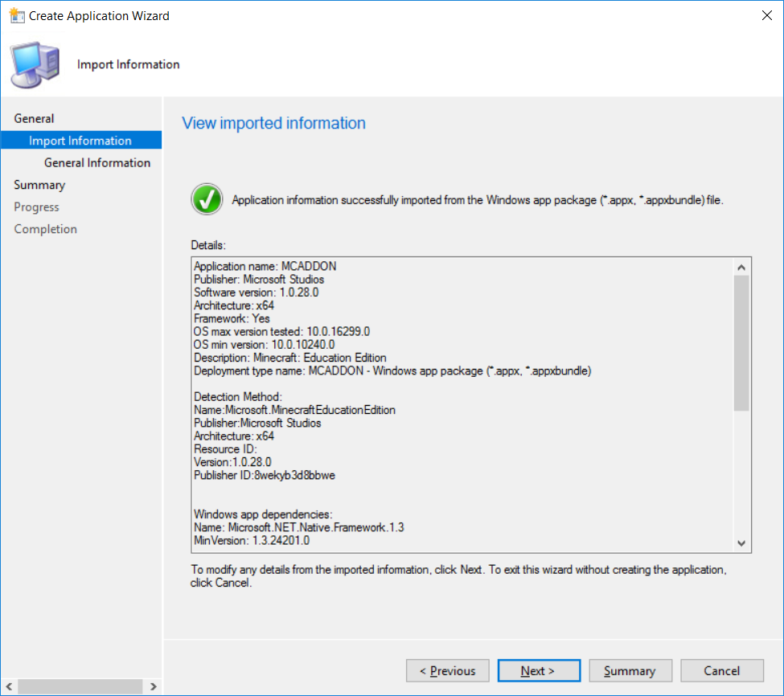
Task: Click 'OS max version tested: 10.0.16299.0' line
Action: click(x=282, y=331)
